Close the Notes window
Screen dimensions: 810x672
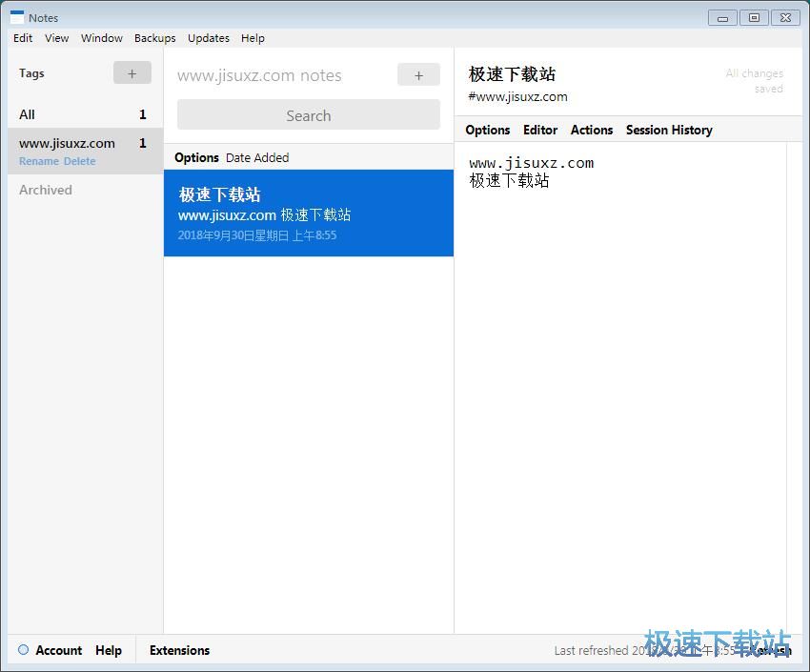[x=785, y=17]
